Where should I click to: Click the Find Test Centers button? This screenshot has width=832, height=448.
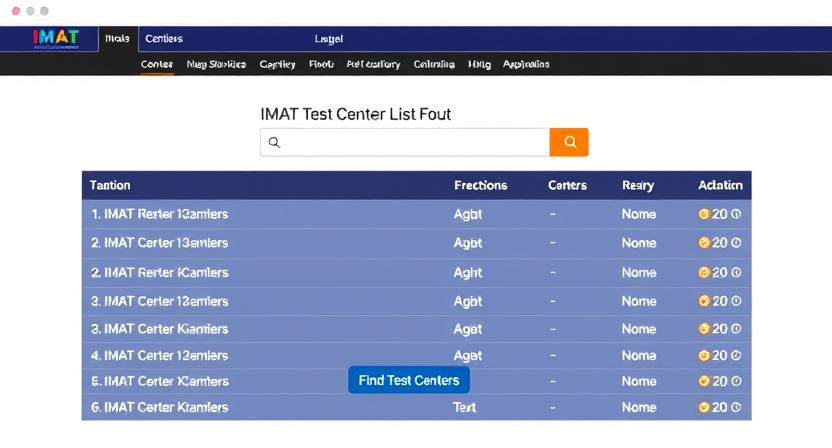(x=409, y=380)
